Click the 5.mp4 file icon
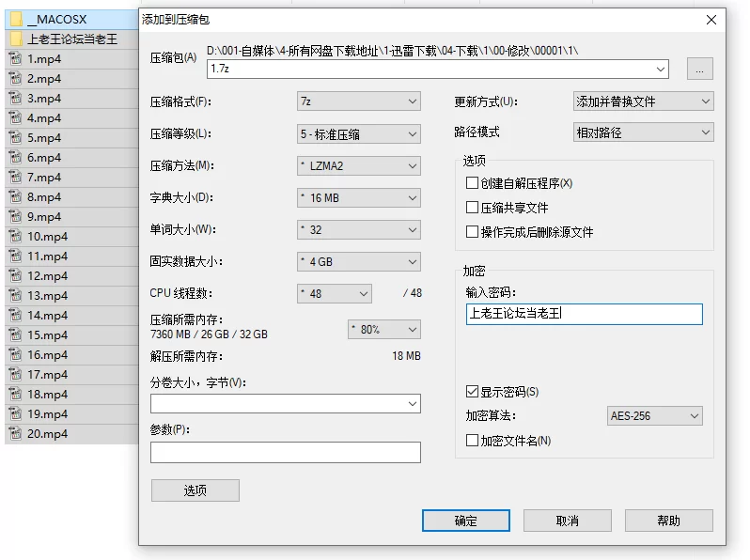 [15, 138]
